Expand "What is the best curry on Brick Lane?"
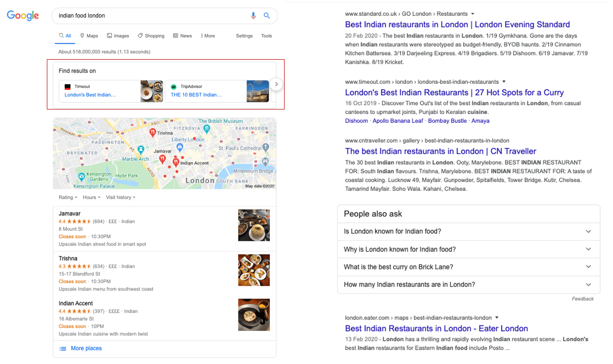The height and width of the screenshot is (364, 613). (469, 267)
